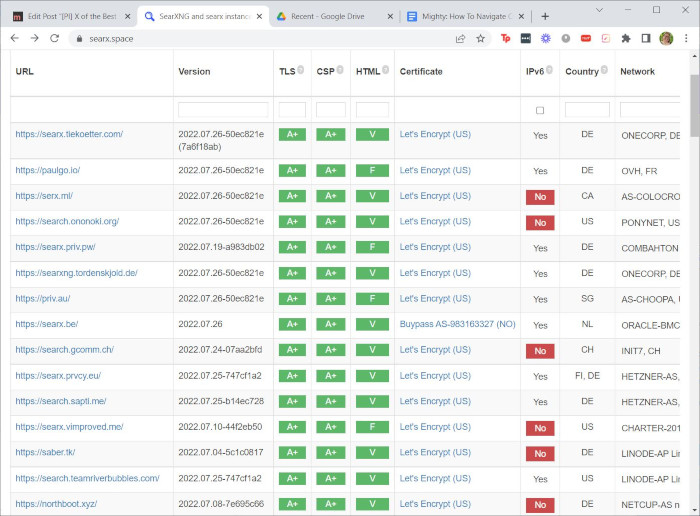Show CSP column help icon

point(340,70)
